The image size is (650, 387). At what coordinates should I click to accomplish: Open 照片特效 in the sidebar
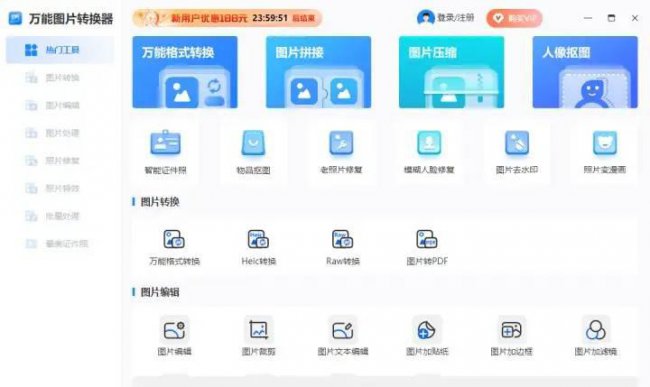[x=60, y=188]
